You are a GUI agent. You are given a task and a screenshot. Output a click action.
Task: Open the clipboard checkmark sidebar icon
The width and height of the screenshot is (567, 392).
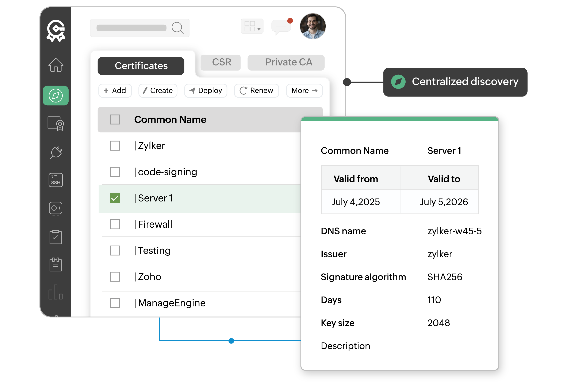click(55, 237)
